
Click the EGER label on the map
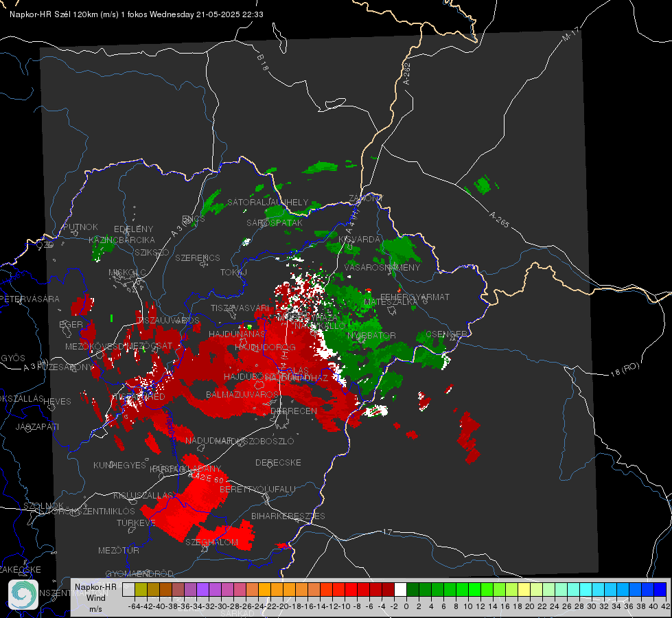[x=71, y=324]
